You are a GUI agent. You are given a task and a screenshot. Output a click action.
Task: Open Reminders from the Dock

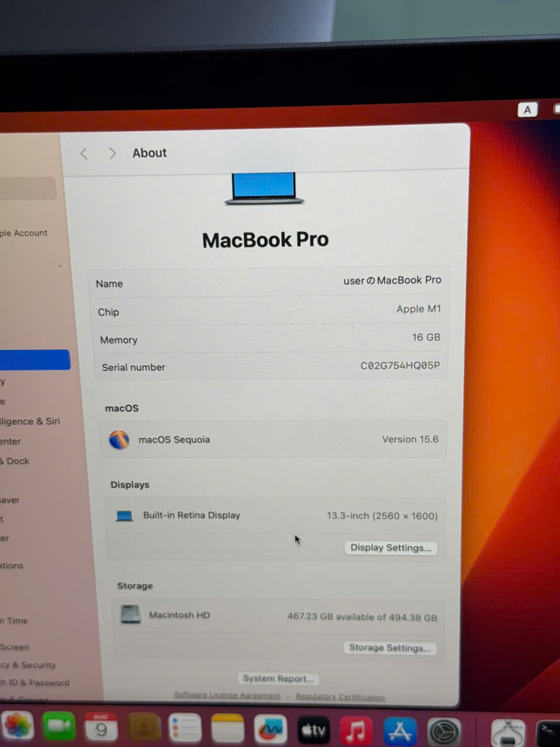(185, 728)
